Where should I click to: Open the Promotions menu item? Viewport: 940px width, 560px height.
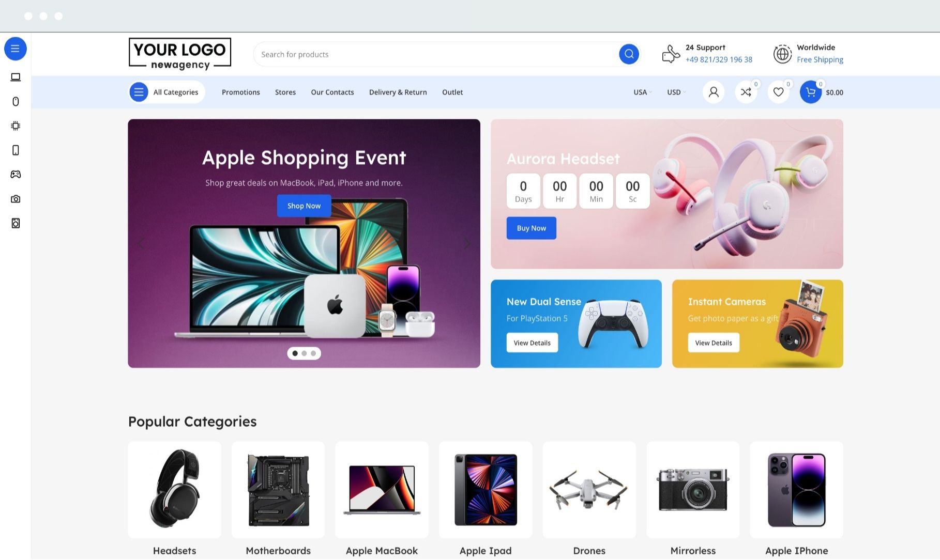pyautogui.click(x=241, y=92)
